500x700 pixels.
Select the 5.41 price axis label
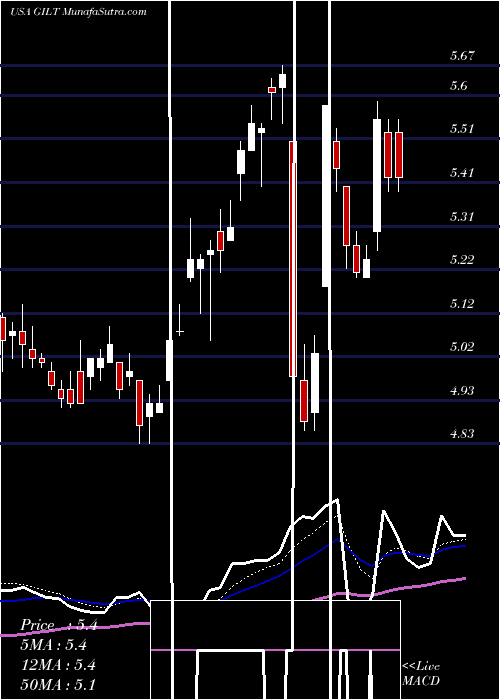[461, 172]
